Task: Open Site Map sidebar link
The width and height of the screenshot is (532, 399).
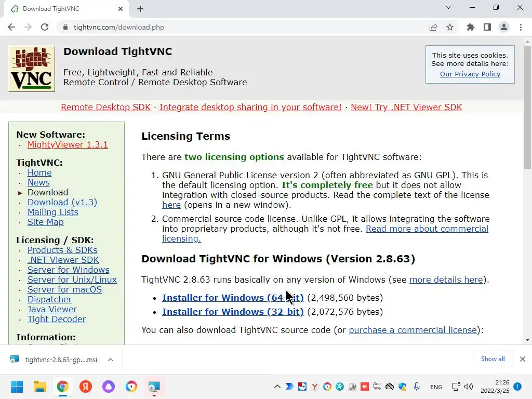Action: pos(46,222)
